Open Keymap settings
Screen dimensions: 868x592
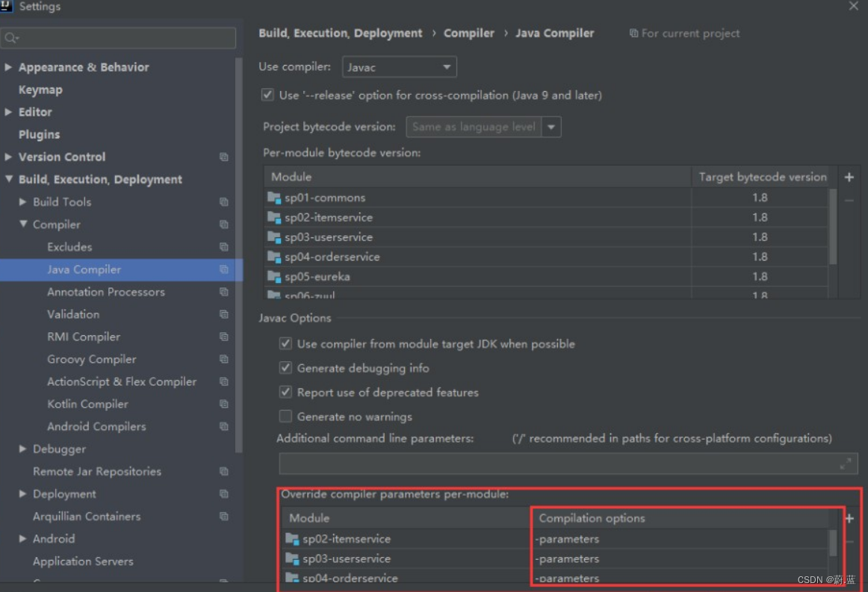tap(40, 90)
